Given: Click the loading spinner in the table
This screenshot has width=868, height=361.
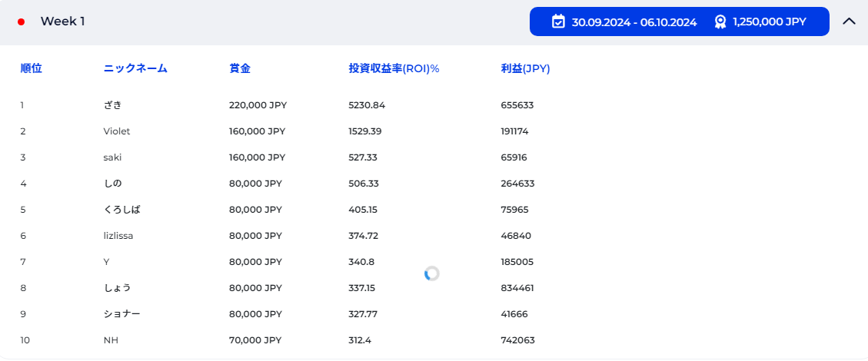Looking at the screenshot, I should point(432,273).
